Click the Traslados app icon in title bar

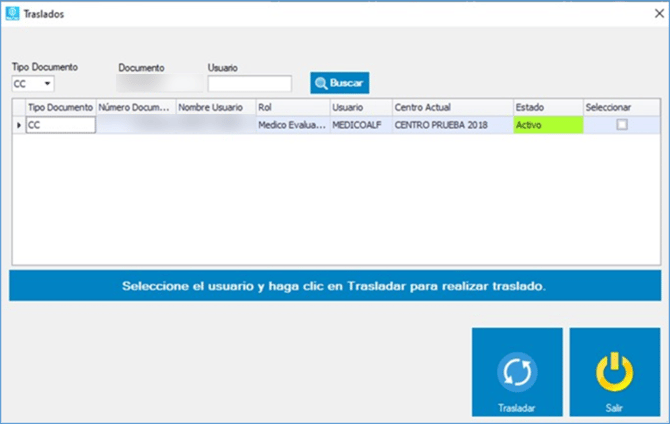click(12, 13)
